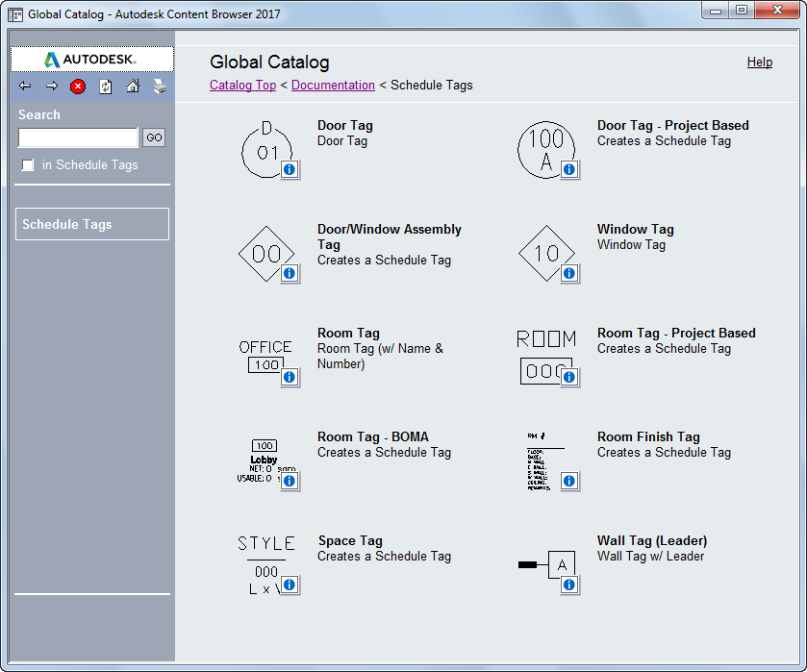
Task: Click the Autodesk logo banner
Action: 92,60
